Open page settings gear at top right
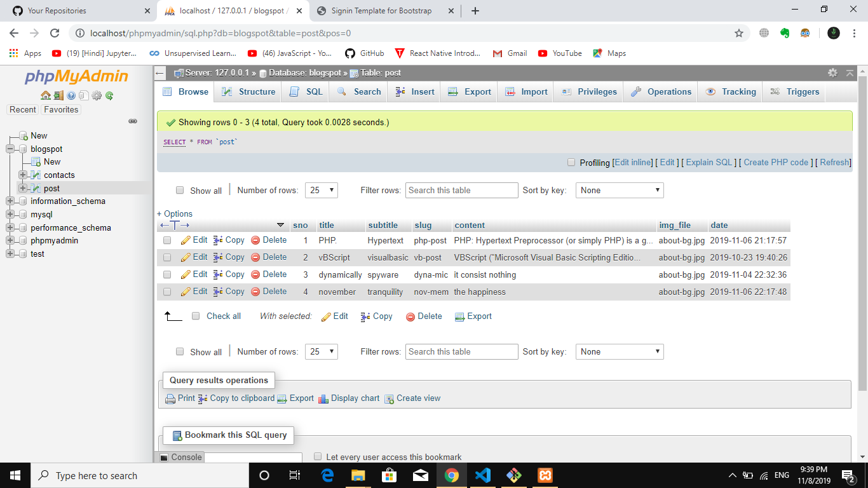Screen dimensions: 868x488 832,73
